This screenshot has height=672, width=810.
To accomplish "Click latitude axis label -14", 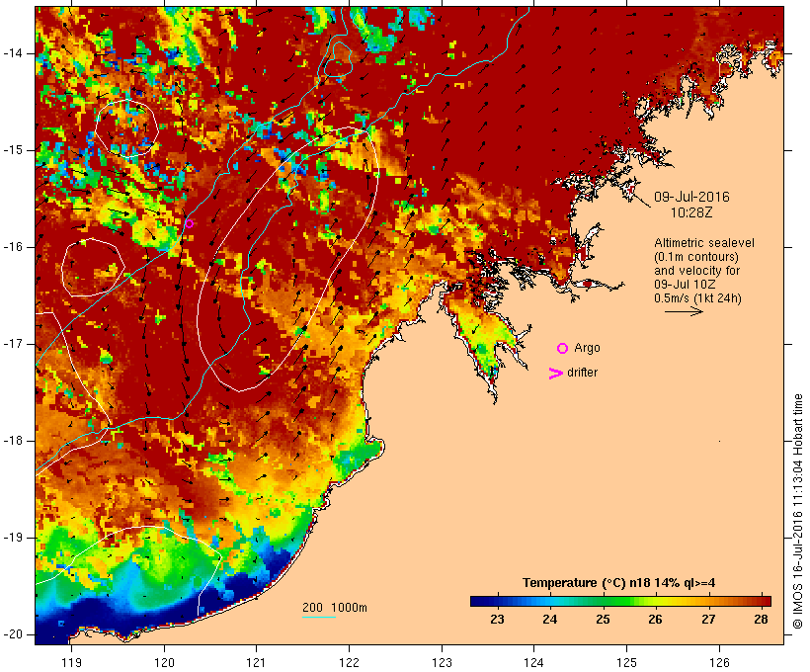I will pos(13,53).
